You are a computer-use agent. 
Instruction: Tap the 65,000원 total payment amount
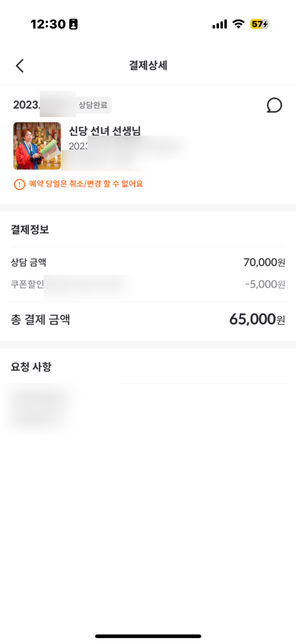pyautogui.click(x=257, y=319)
